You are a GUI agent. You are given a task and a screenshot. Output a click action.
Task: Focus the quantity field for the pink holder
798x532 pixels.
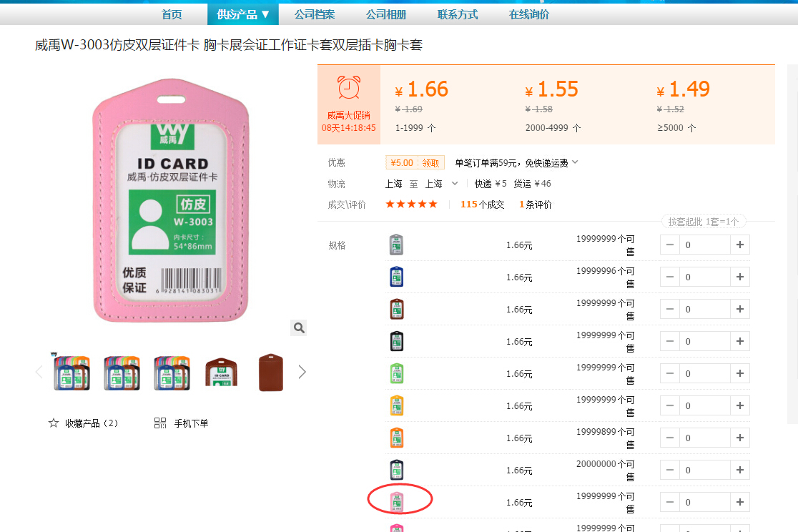[x=705, y=502]
